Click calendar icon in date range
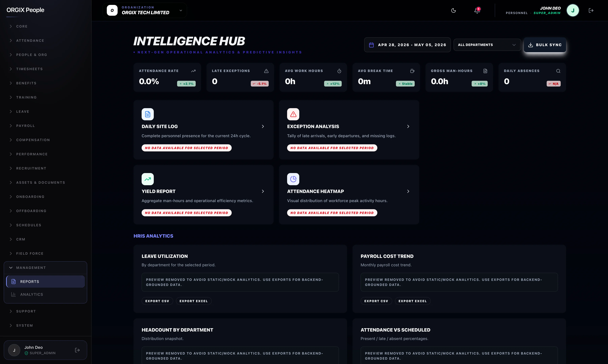The width and height of the screenshot is (608, 364). (371, 45)
